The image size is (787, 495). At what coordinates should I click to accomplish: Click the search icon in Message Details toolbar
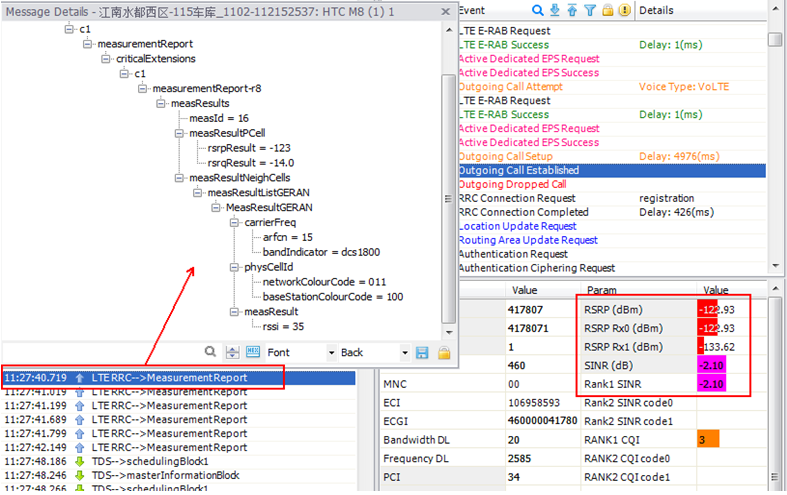click(210, 352)
